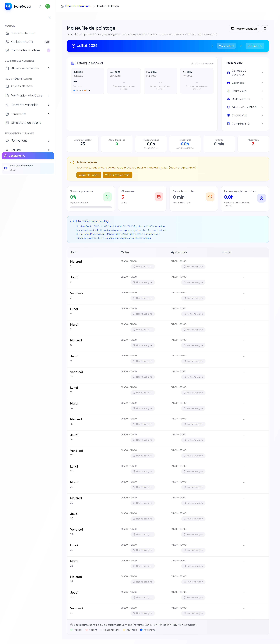This screenshot has width=280, height=644.
Task: Go to previous month with the left arrow
Action: (x=212, y=46)
